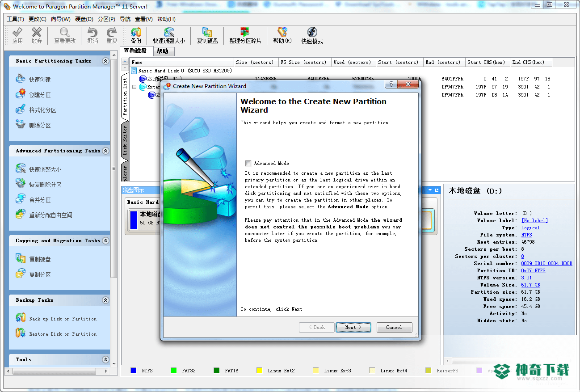Open the 工具(T) menu
The height and width of the screenshot is (392, 580).
click(x=16, y=19)
